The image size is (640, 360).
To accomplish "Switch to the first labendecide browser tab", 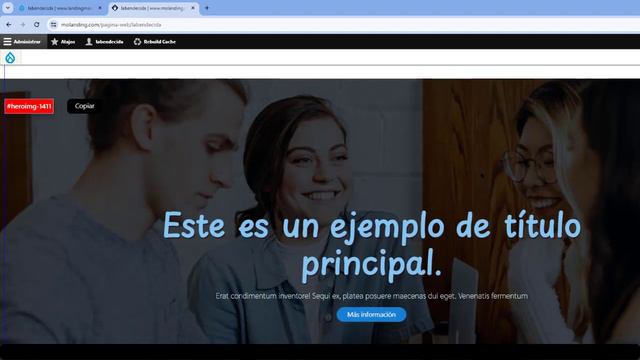I will click(59, 8).
